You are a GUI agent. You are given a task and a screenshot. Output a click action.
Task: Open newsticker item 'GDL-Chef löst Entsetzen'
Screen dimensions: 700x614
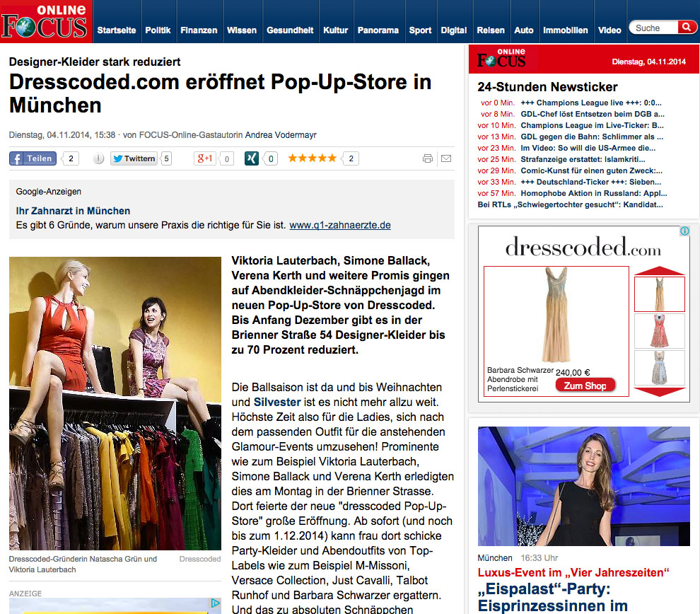coord(593,114)
